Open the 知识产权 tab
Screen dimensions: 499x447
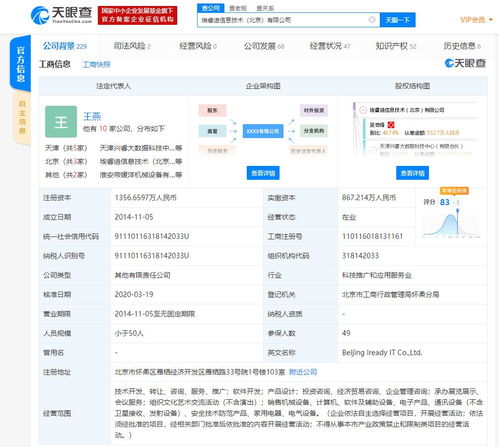pos(396,46)
